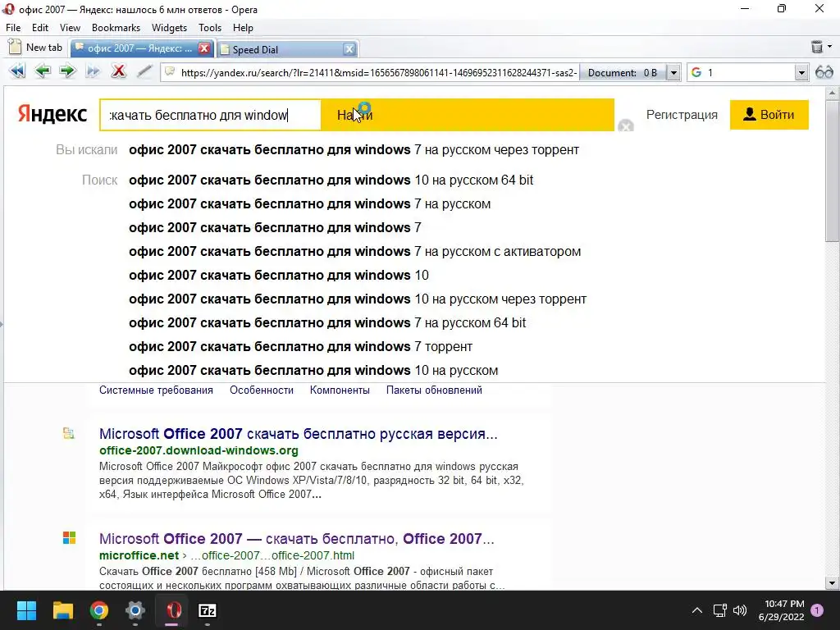Open the Tools menu
The height and width of the screenshot is (630, 840).
point(209,28)
